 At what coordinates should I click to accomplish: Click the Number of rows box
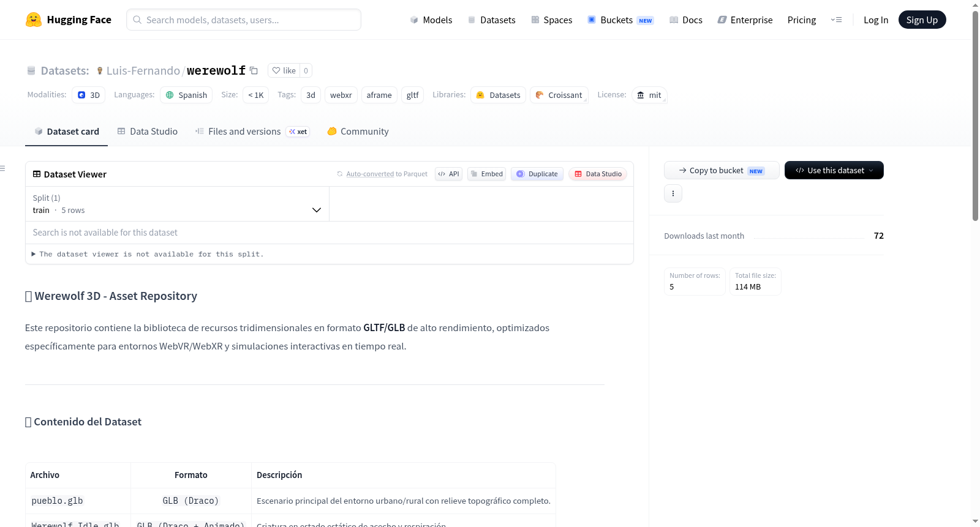point(695,282)
